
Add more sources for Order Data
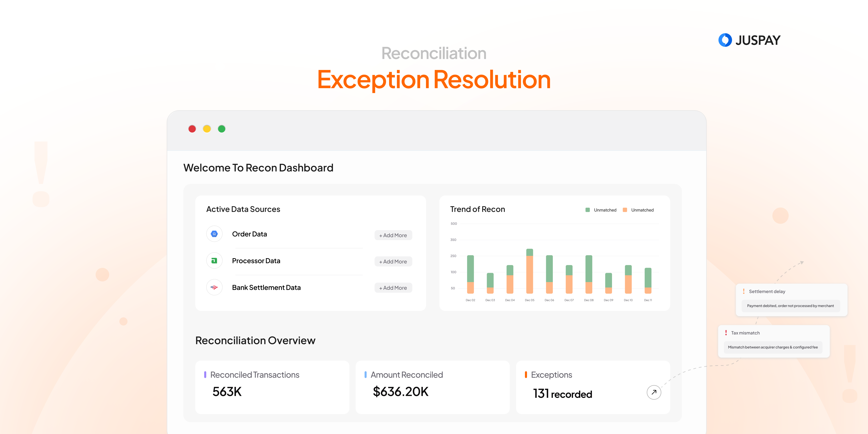(x=393, y=235)
